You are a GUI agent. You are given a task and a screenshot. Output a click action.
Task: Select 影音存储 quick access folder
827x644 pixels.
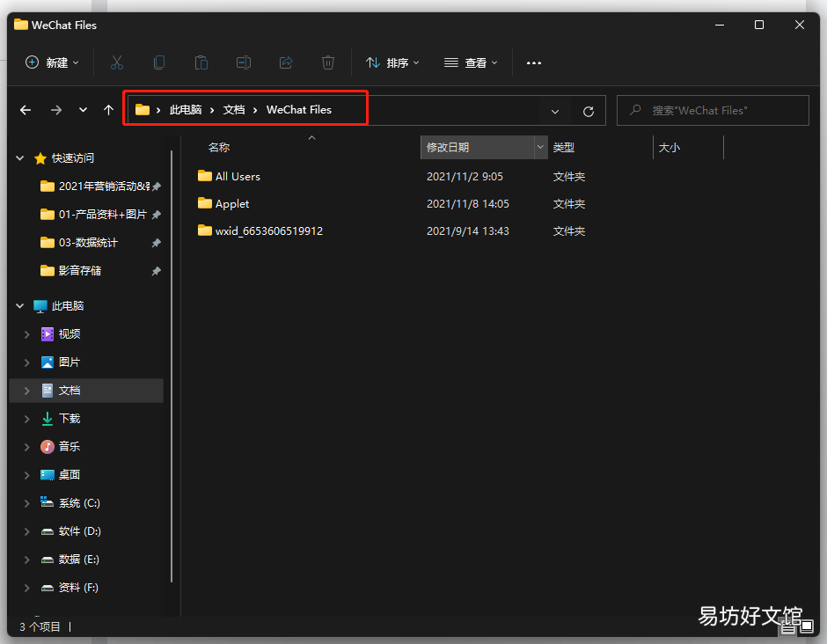[x=71, y=271]
